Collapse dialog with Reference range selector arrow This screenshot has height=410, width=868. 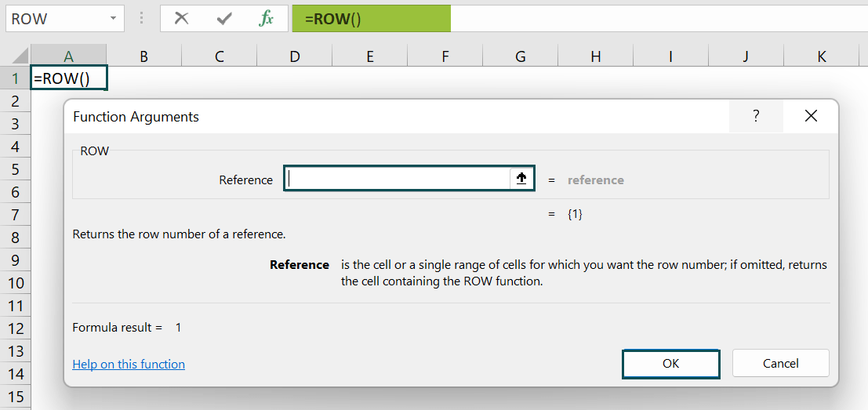pos(521,179)
